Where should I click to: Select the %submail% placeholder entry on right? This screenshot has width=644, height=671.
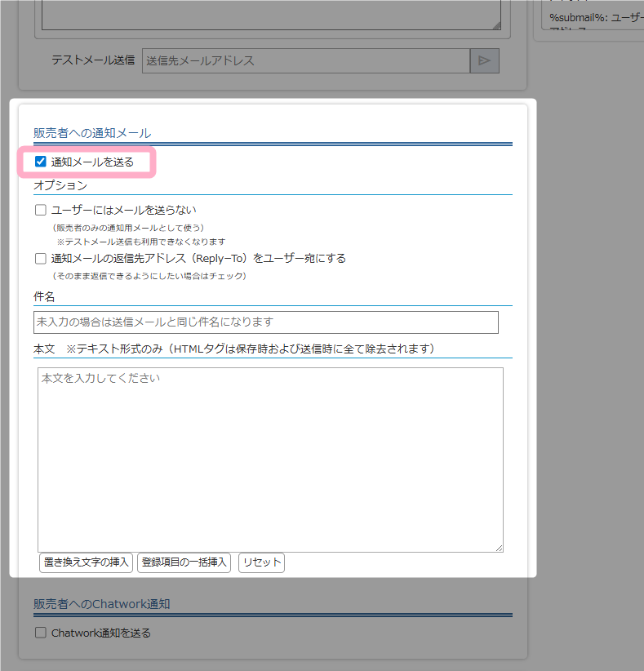(x=596, y=17)
